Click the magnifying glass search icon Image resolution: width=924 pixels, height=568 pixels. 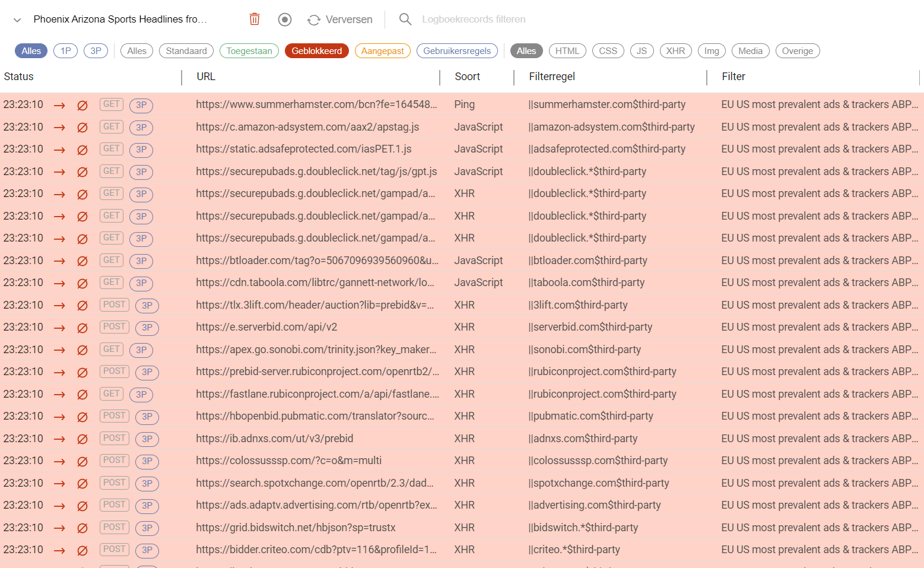tap(405, 19)
